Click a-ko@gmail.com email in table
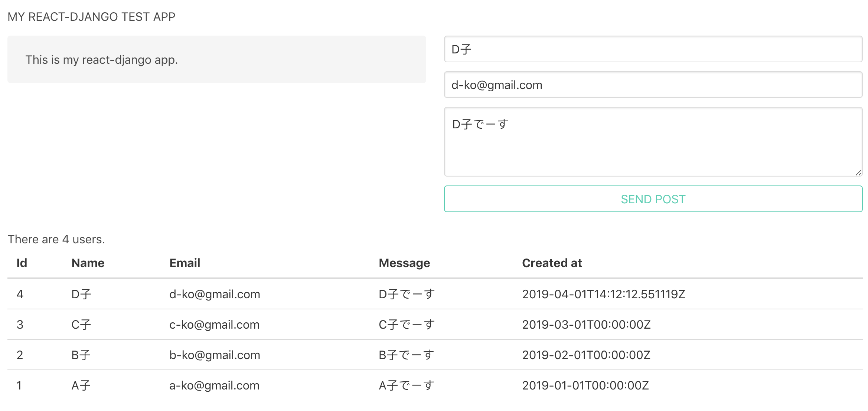Image resolution: width=868 pixels, height=411 pixels. pyautogui.click(x=214, y=385)
